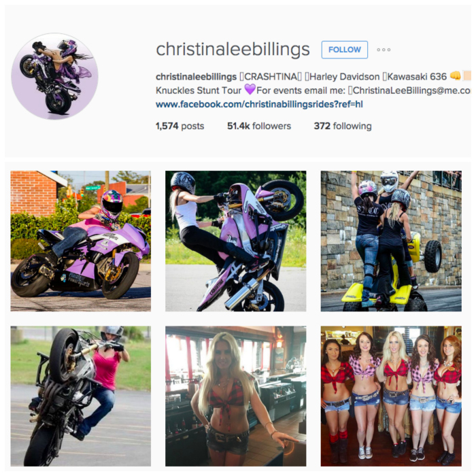View the 372 following list
Screen dimensions: 476x476
click(x=343, y=126)
